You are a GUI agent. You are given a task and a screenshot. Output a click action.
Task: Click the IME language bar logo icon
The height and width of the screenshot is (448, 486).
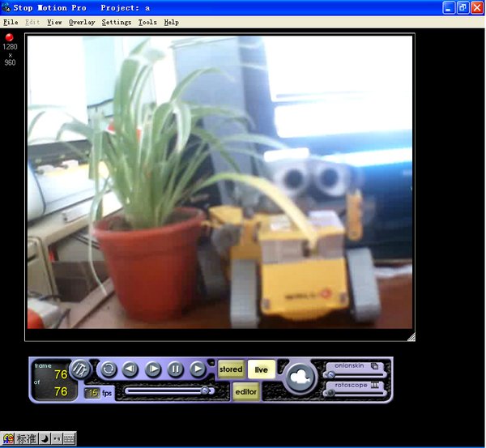(x=8, y=439)
